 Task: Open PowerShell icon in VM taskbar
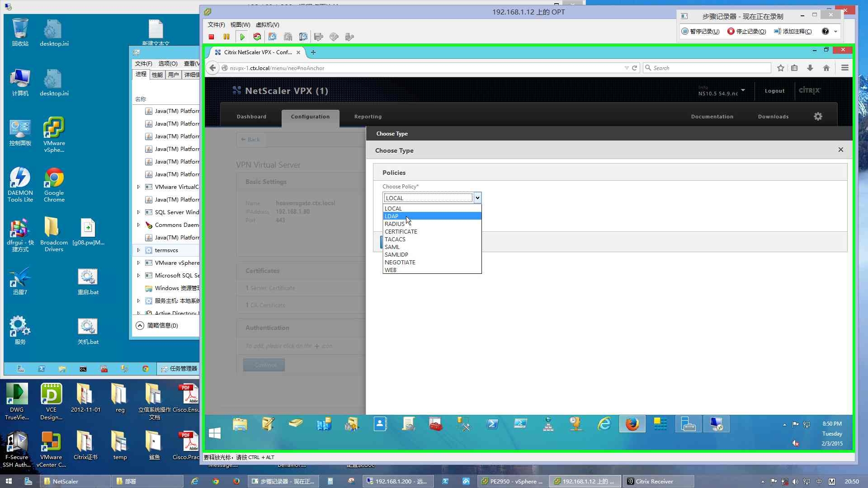coord(492,424)
